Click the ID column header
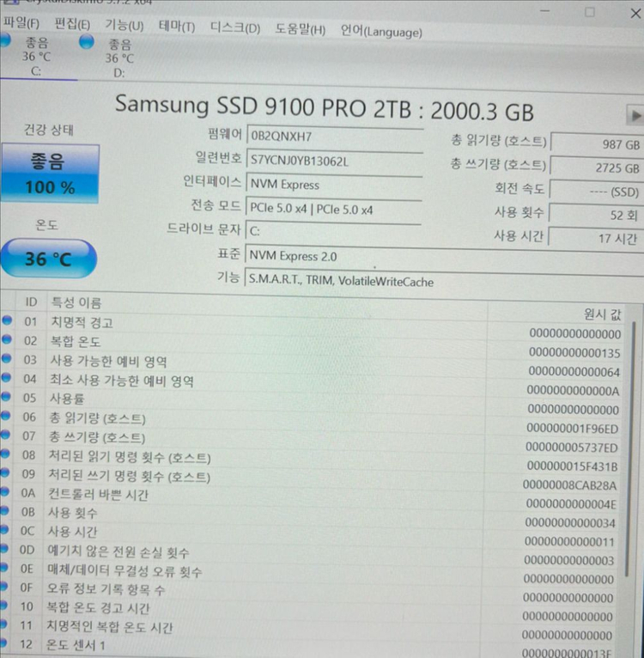 [x=31, y=302]
